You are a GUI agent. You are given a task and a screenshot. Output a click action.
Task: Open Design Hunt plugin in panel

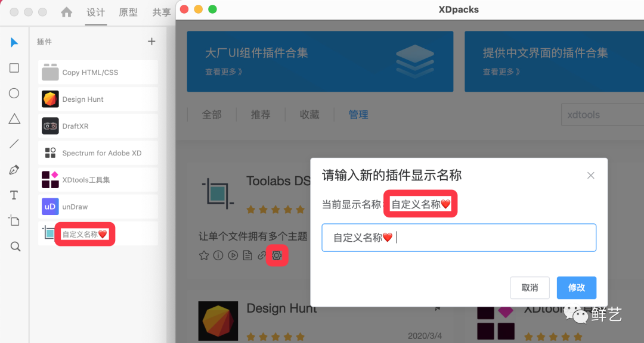(x=98, y=99)
